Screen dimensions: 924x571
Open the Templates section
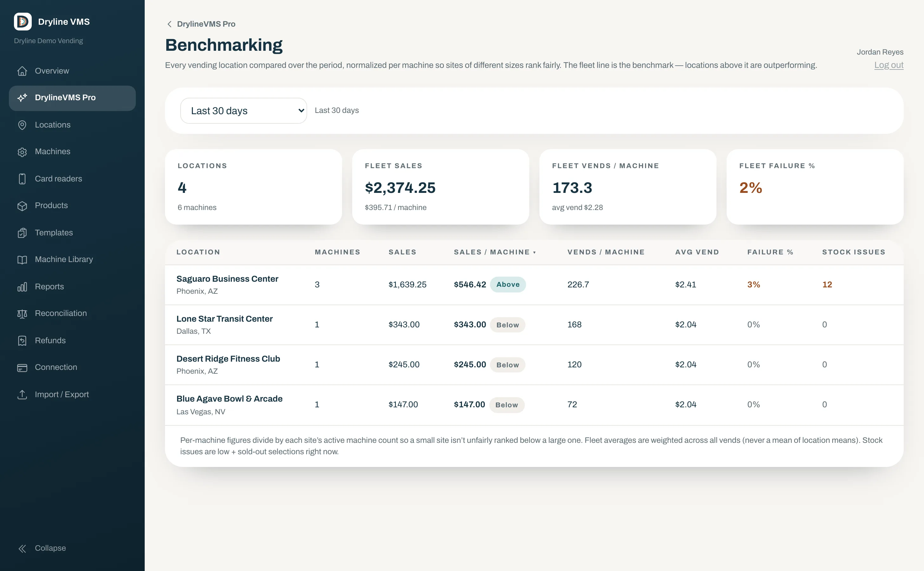[x=72, y=233]
